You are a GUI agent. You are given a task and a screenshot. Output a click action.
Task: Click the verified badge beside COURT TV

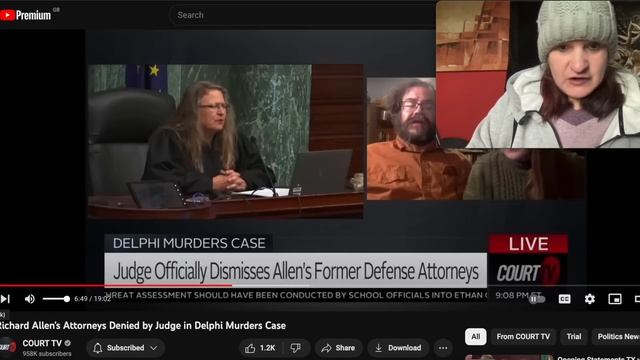coord(68,343)
